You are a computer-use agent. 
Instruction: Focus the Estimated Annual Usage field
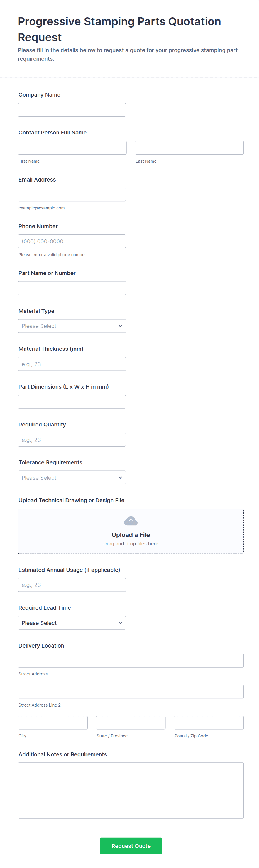[72, 585]
